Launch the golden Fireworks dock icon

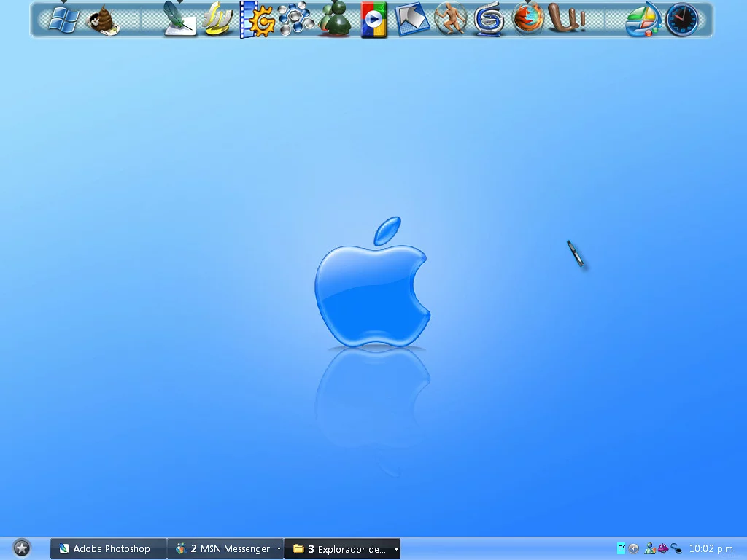(x=217, y=20)
